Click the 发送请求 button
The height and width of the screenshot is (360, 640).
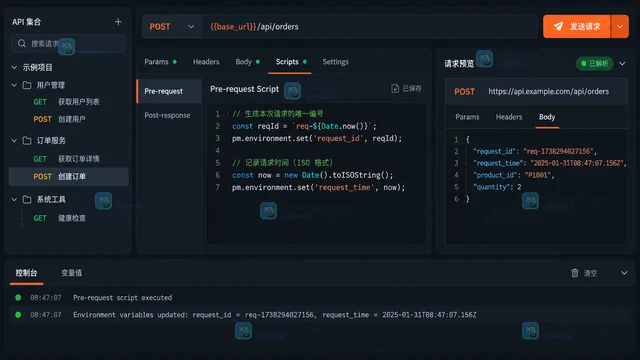click(x=577, y=27)
